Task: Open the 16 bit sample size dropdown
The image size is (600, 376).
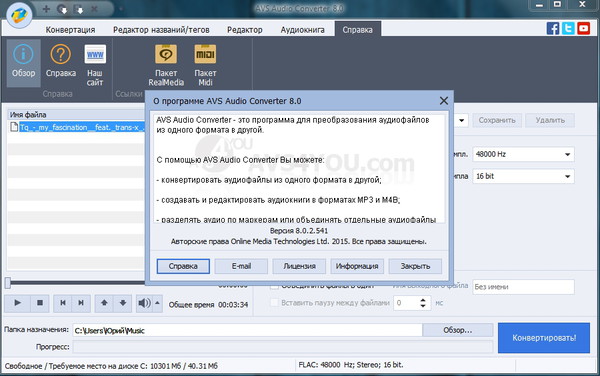Action: 523,176
